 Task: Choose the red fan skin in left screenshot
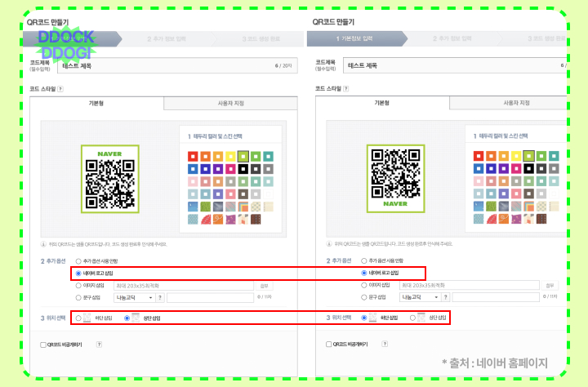[x=206, y=220]
